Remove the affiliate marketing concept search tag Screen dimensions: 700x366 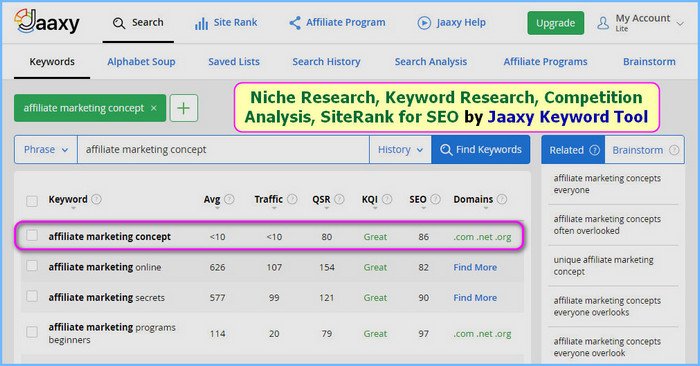coord(154,108)
